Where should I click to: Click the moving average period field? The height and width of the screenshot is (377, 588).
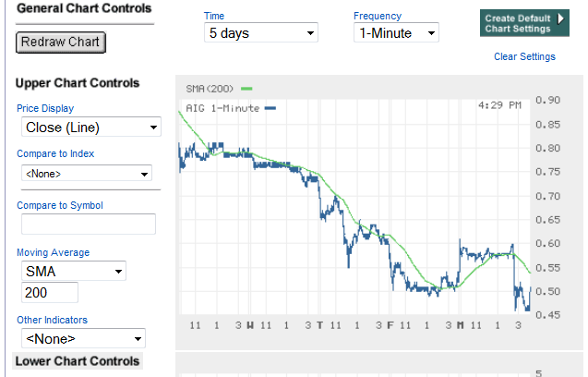click(x=49, y=293)
